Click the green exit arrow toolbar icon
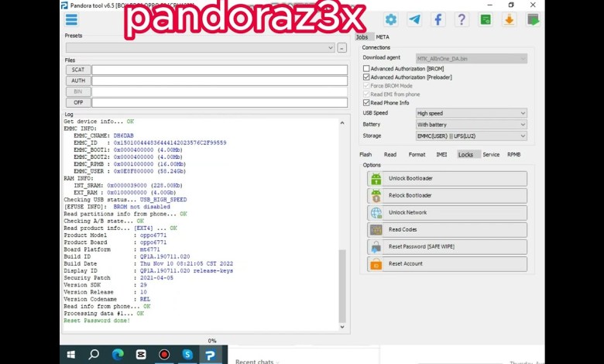Viewport: 604px width, 364px height. 533,19
